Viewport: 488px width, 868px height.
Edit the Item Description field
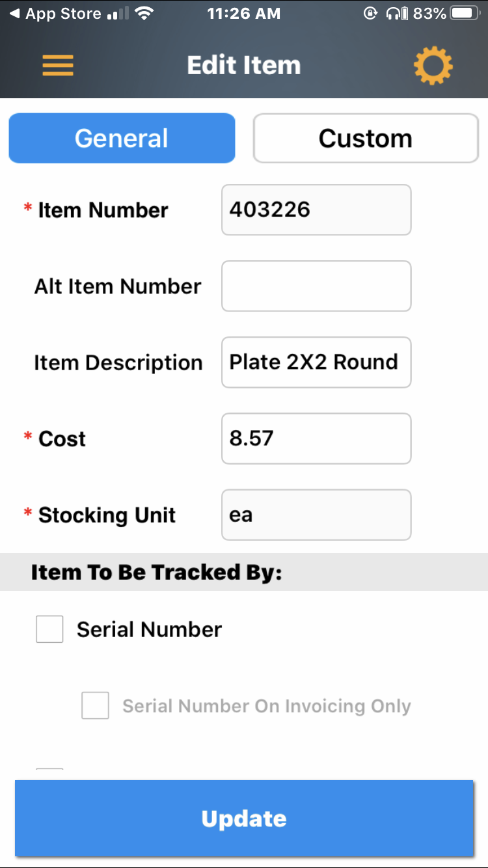[x=316, y=362]
